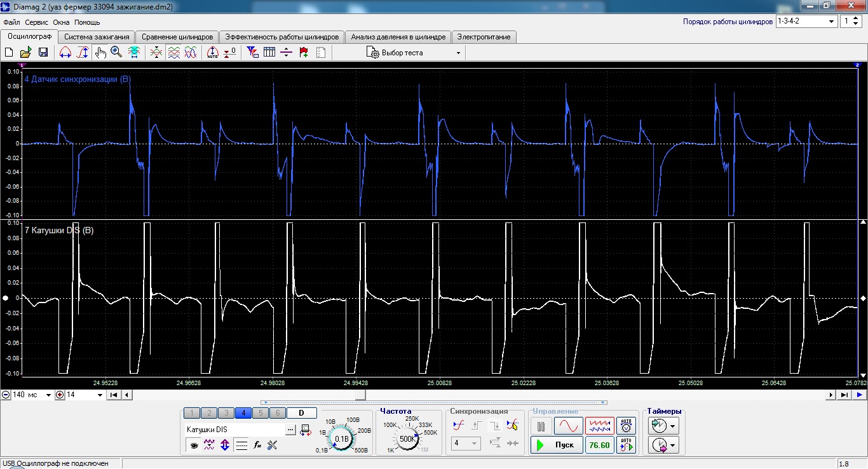Screen dimensions: 868x469
Task: Toggle channel 1 button
Action: [x=192, y=413]
